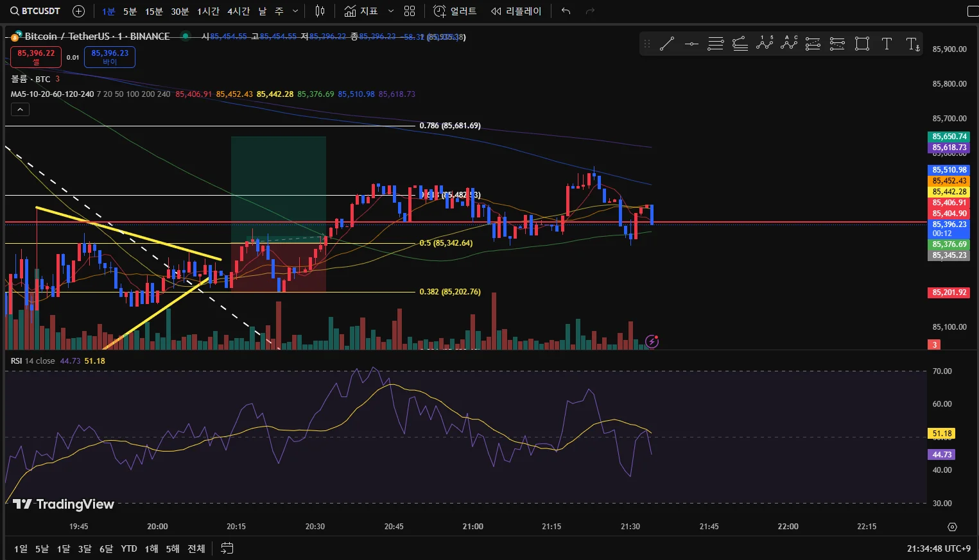This screenshot has height=560, width=979.
Task: Select the MA5-10-20-60-120-240 indicator legend
Action: coord(52,94)
